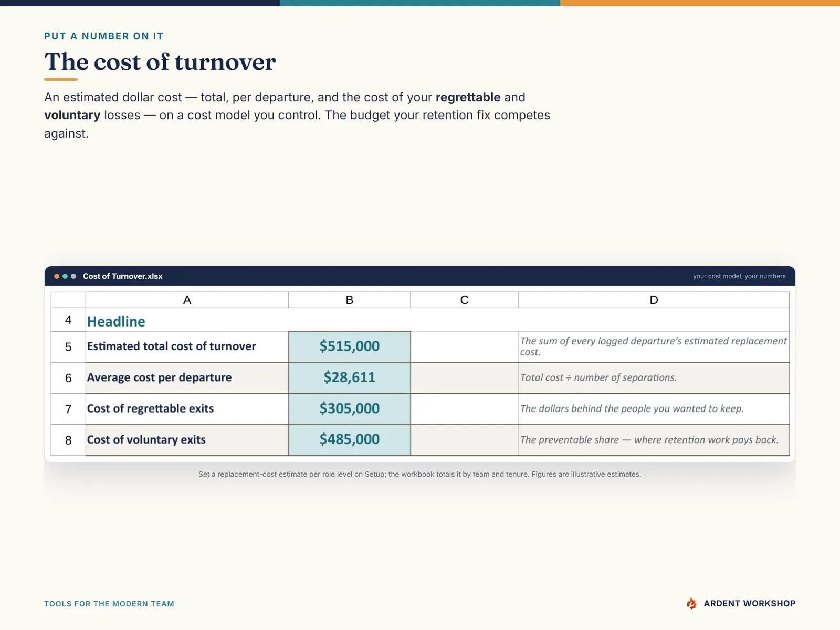Click the empty C5 cell beside $515,000
Image resolution: width=840 pixels, height=630 pixels.
coord(465,346)
